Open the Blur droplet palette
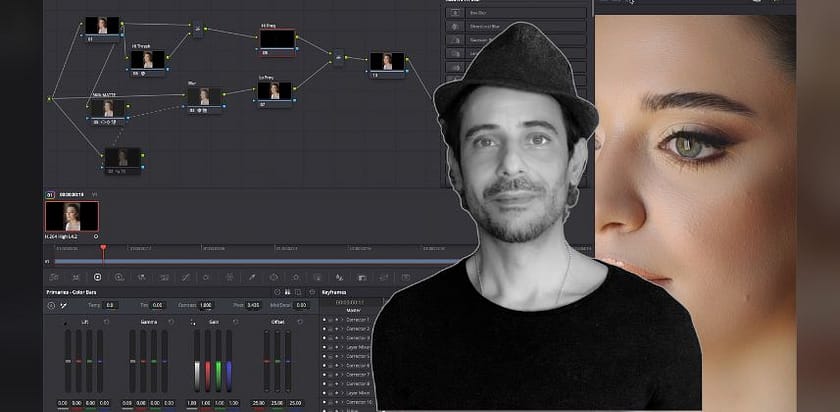The height and width of the screenshot is (412, 840). click(x=340, y=277)
